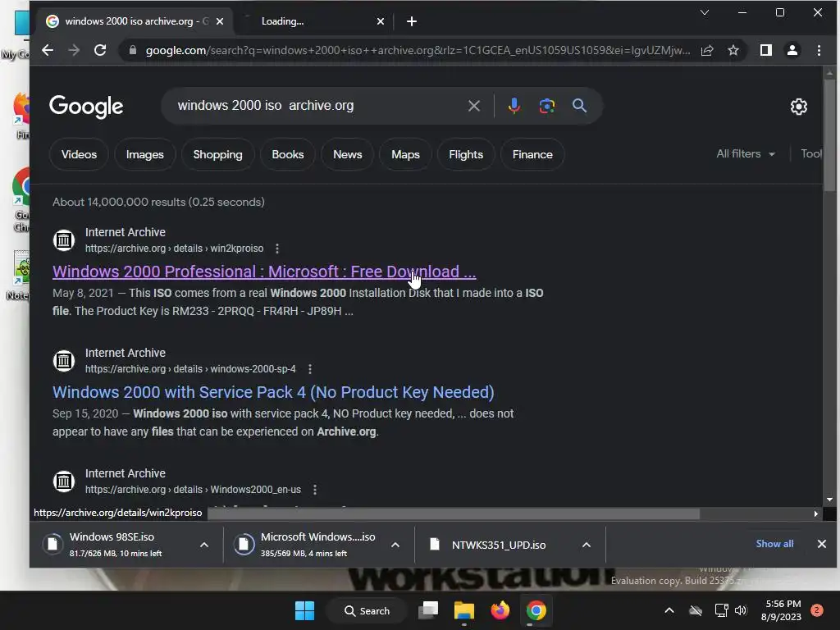Open more options for win2kproiso result
Viewport: 840px width, 630px height.
click(277, 249)
